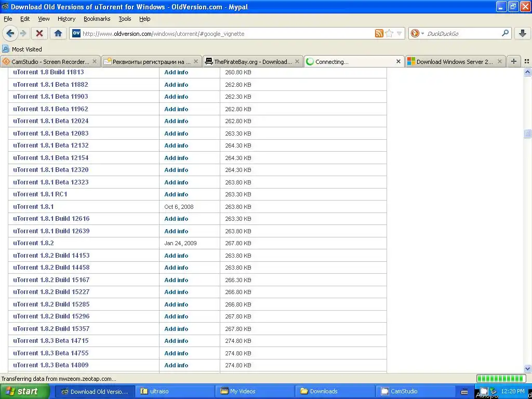Click the page loading progress bar

(501, 378)
